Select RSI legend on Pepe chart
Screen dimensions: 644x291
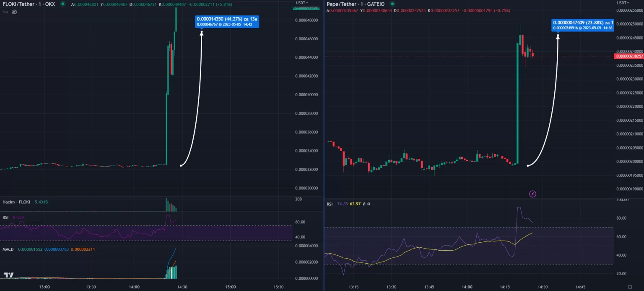tap(330, 204)
